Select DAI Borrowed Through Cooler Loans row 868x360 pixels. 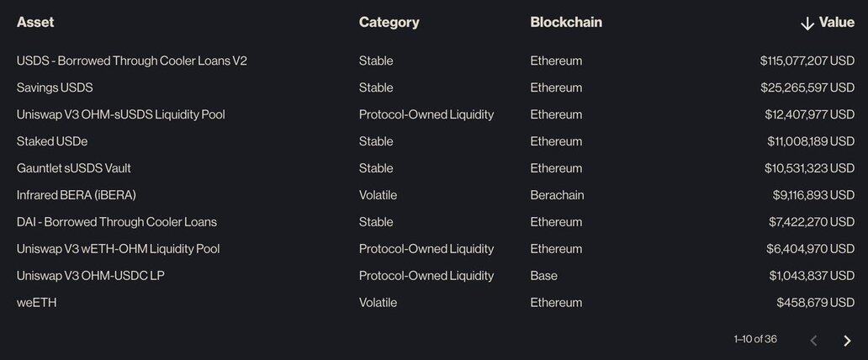117,222
